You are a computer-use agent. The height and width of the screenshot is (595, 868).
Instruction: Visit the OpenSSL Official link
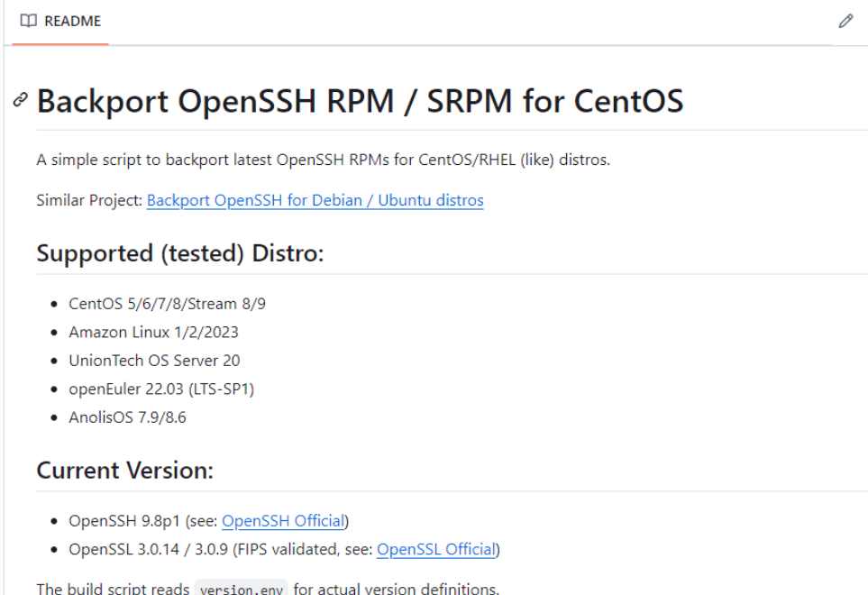(x=436, y=549)
